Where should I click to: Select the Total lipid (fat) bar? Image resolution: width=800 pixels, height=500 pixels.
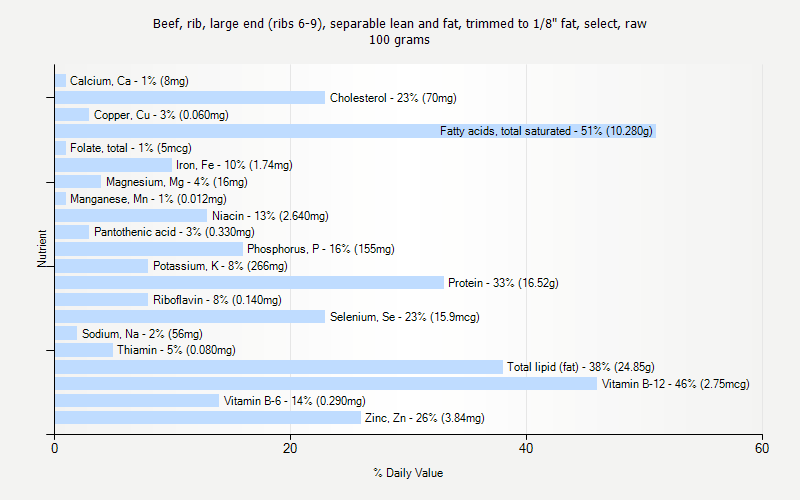click(278, 367)
